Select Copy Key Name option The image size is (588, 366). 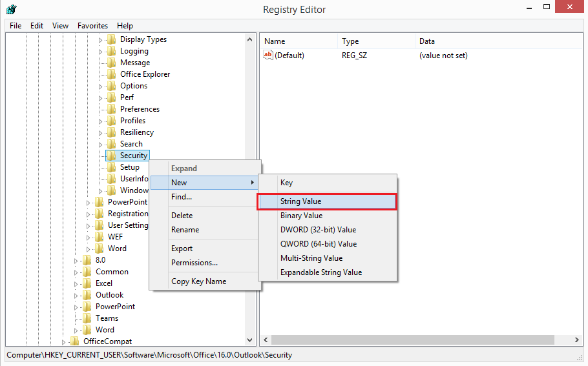[205, 281]
